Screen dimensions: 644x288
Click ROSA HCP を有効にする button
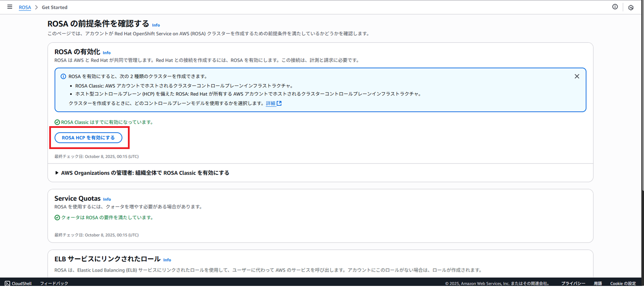point(88,138)
